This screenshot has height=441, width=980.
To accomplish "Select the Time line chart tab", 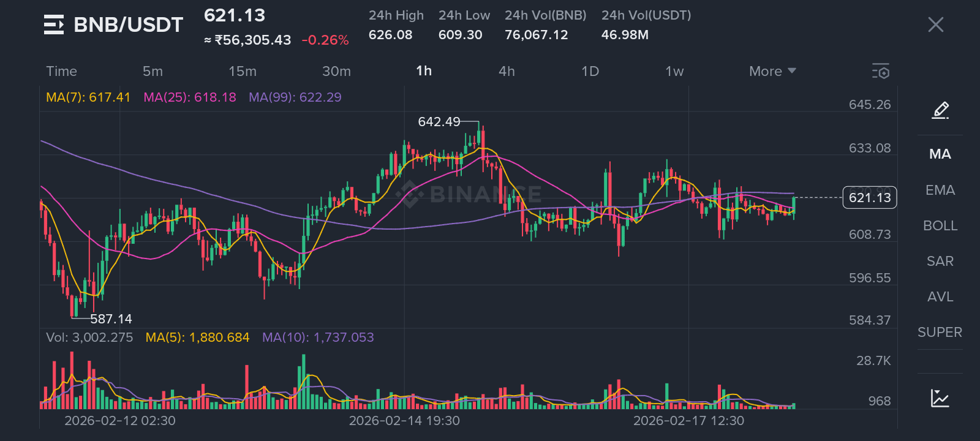I will (61, 71).
